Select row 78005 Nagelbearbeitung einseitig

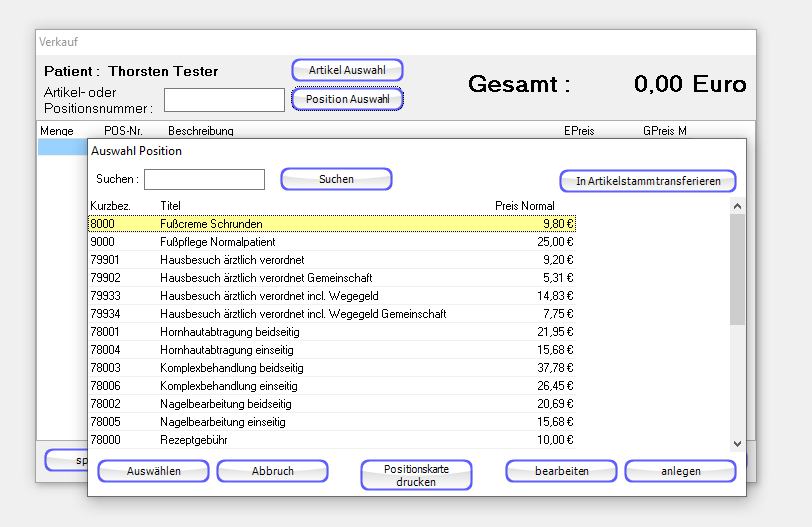point(332,422)
